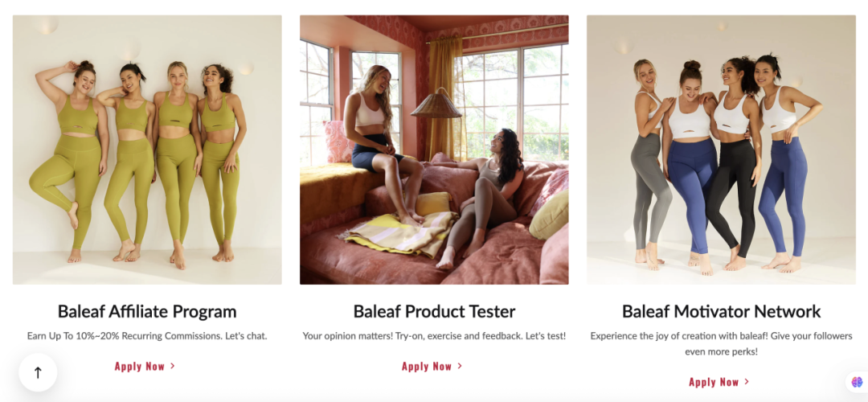Click chevron next to Affiliate Program Apply Now
Image resolution: width=868 pixels, height=402 pixels.
point(173,366)
